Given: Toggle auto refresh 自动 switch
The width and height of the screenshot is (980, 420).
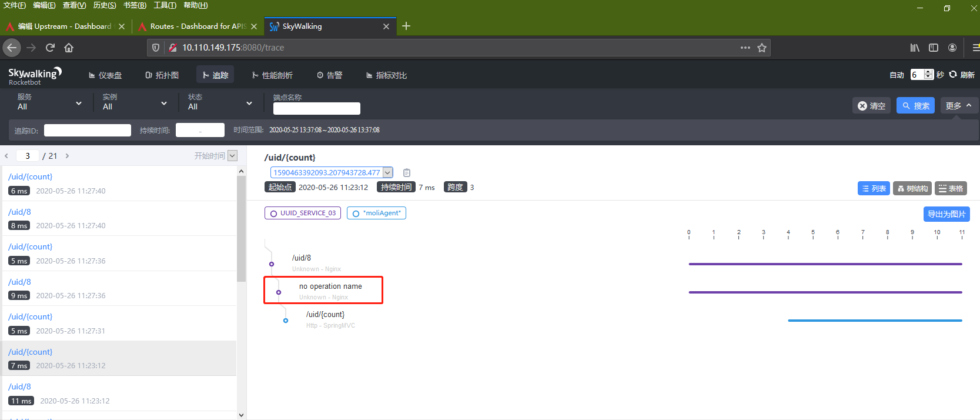Looking at the screenshot, I should coord(897,75).
